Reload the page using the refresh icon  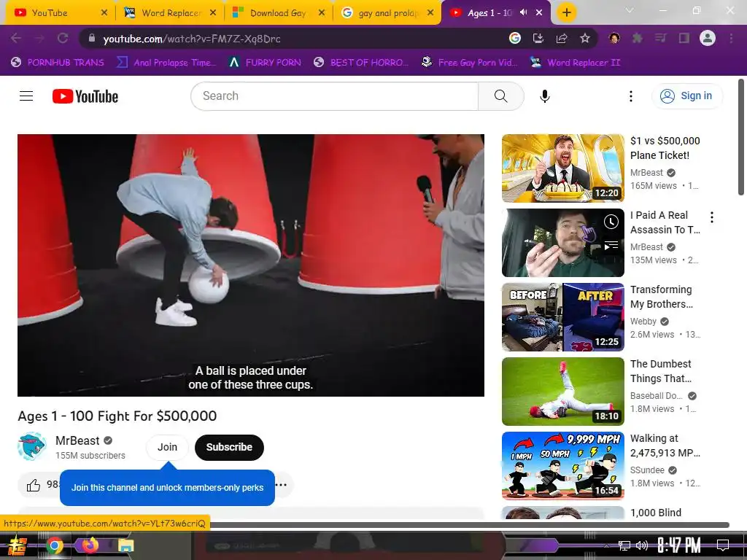point(63,38)
